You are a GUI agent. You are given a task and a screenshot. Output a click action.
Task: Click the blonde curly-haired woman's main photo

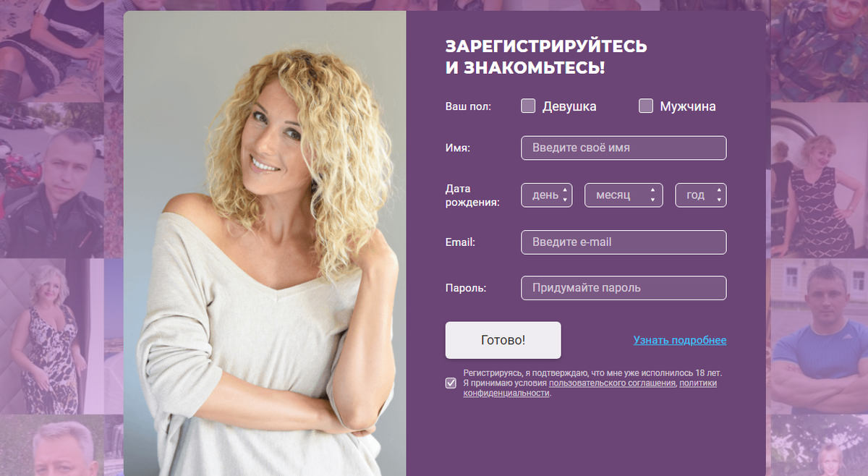coord(265,244)
